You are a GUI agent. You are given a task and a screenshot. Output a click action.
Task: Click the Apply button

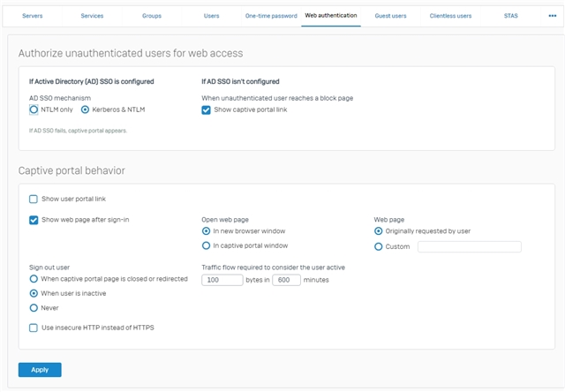click(40, 370)
